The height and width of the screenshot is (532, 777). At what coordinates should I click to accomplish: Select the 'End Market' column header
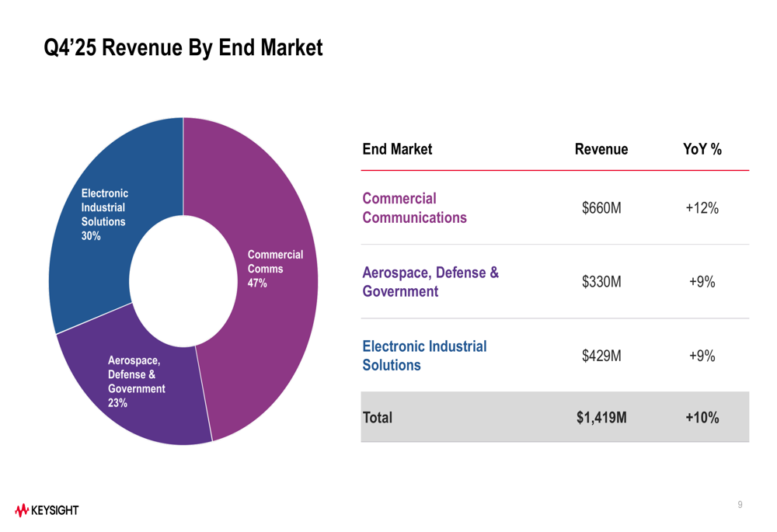coord(397,149)
